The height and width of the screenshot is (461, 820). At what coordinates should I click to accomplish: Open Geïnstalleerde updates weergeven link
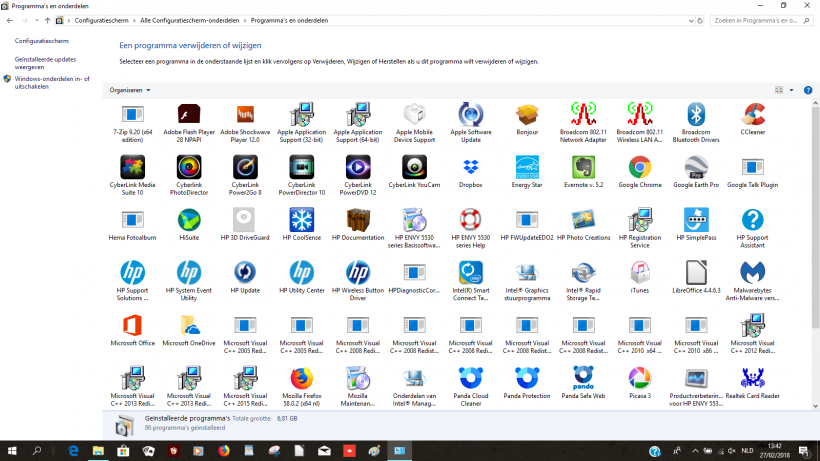[45, 63]
